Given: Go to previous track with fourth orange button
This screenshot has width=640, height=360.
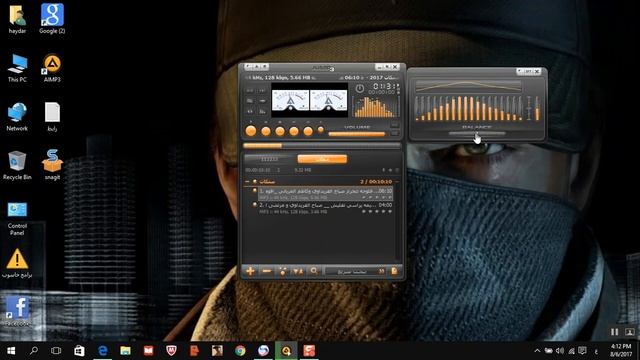Looking at the screenshot, I should click(294, 131).
